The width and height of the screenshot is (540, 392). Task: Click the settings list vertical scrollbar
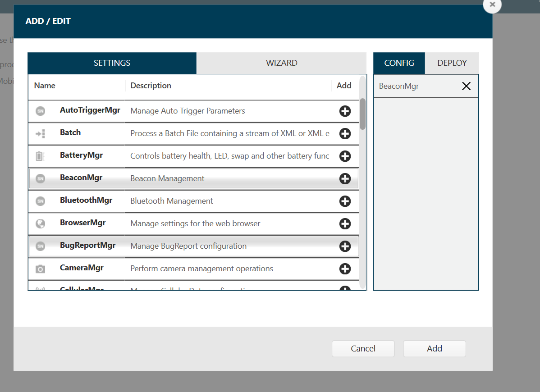coord(362,114)
